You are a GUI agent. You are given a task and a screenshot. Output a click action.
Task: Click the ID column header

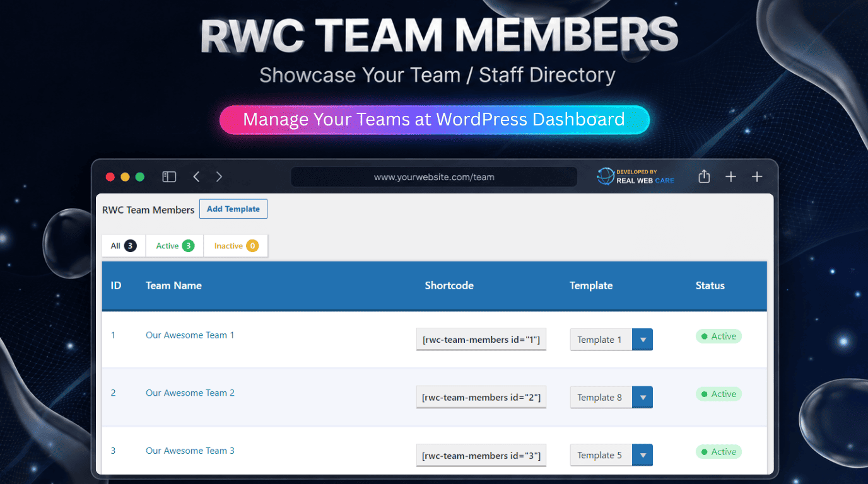point(116,285)
